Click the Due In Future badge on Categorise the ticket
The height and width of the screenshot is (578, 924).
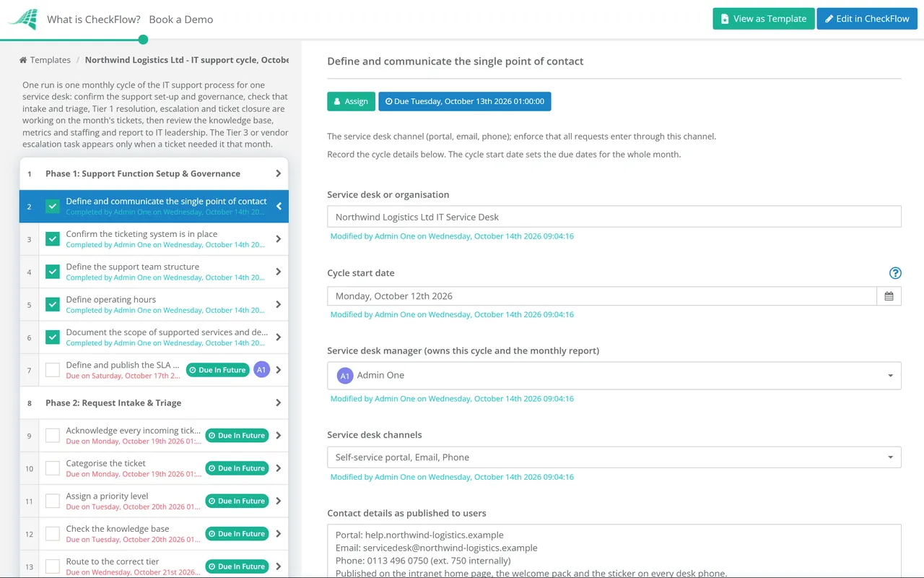[237, 468]
